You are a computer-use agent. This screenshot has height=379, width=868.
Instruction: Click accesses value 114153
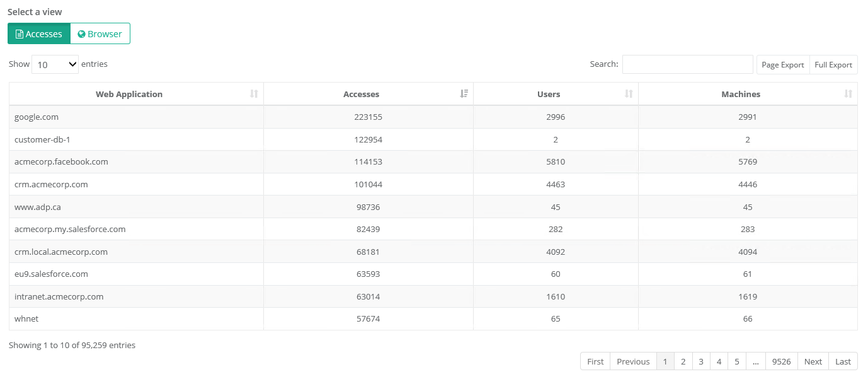click(368, 161)
